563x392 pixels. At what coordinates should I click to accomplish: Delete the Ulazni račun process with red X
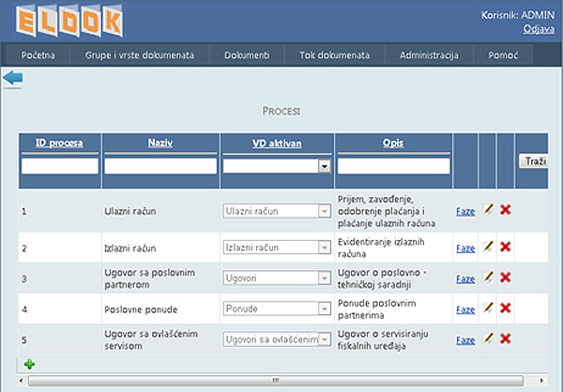coord(505,209)
